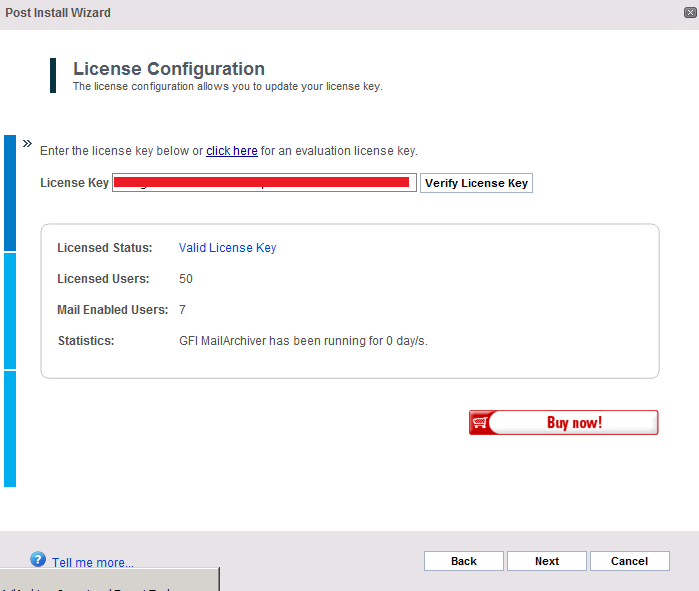
Task: Go to the previous step with Back
Action: click(464, 561)
